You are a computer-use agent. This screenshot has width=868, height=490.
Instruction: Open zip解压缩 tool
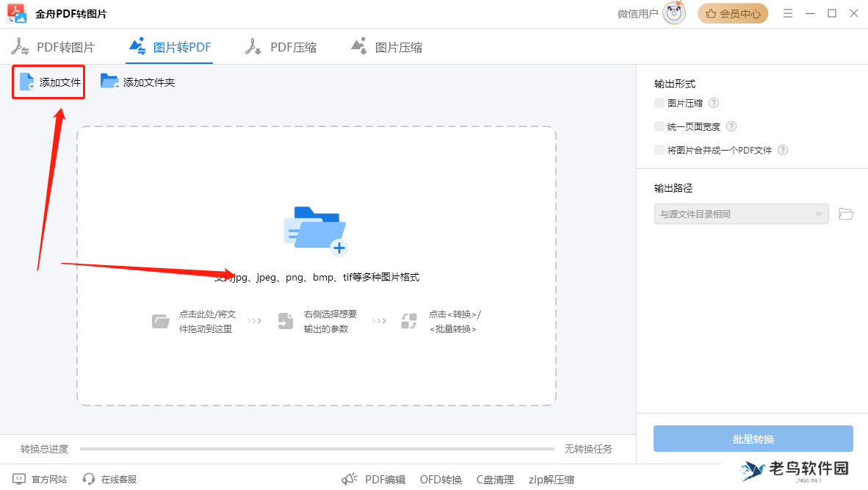(551, 478)
